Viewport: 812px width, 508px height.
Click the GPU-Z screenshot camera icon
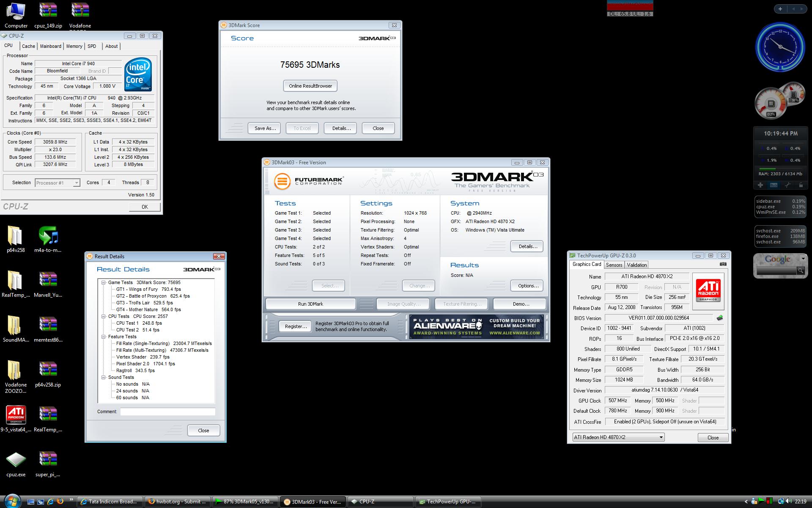723,264
